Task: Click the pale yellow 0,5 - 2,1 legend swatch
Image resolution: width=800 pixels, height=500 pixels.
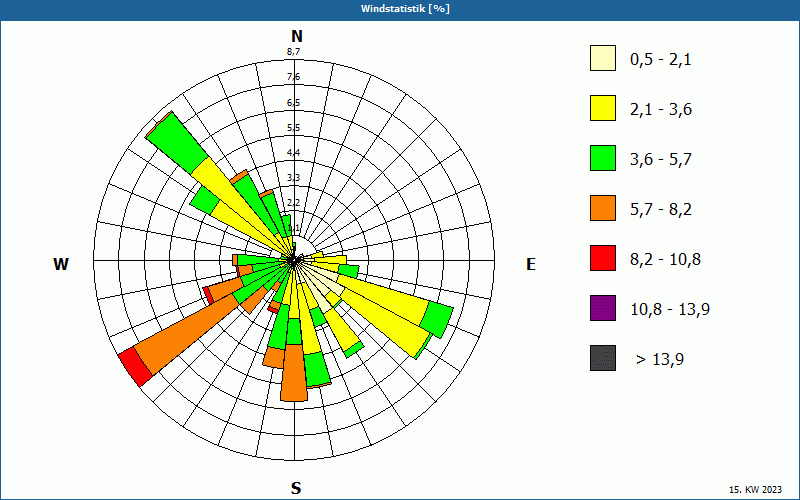Action: tap(603, 58)
